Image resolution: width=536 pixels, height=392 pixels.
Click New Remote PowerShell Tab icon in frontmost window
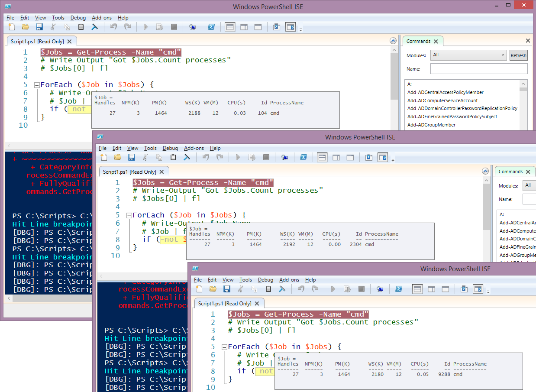pyautogui.click(x=380, y=289)
